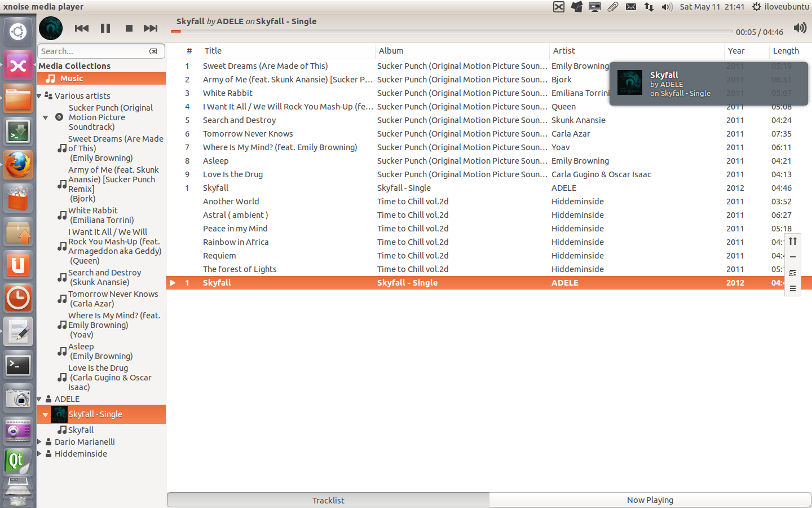Switch to the Tracklist tab

tap(328, 500)
